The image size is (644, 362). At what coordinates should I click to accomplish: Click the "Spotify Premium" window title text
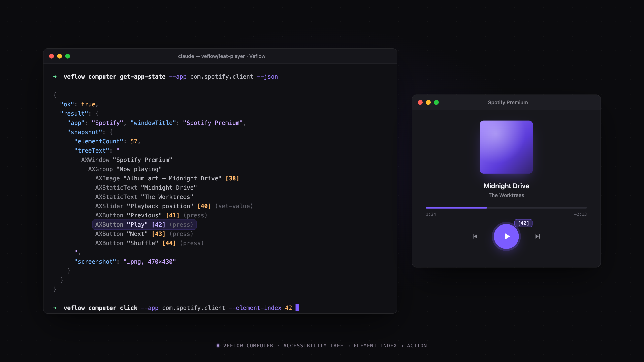pyautogui.click(x=508, y=102)
